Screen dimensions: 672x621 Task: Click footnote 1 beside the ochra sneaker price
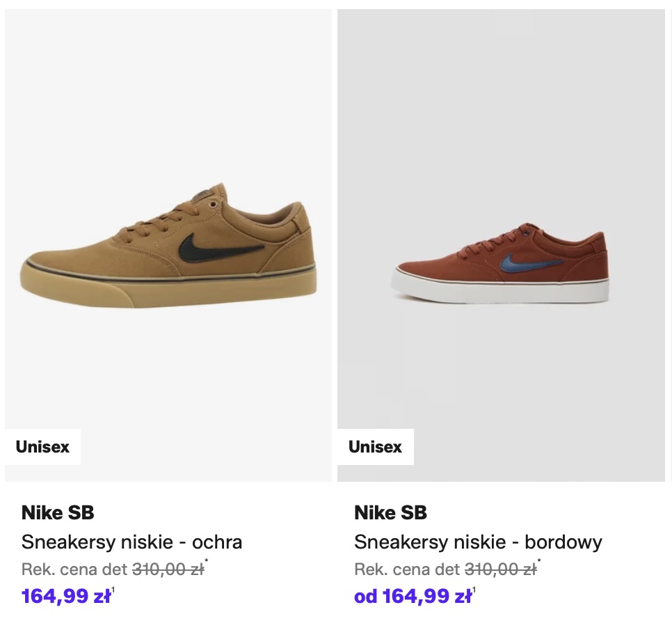pos(113,591)
